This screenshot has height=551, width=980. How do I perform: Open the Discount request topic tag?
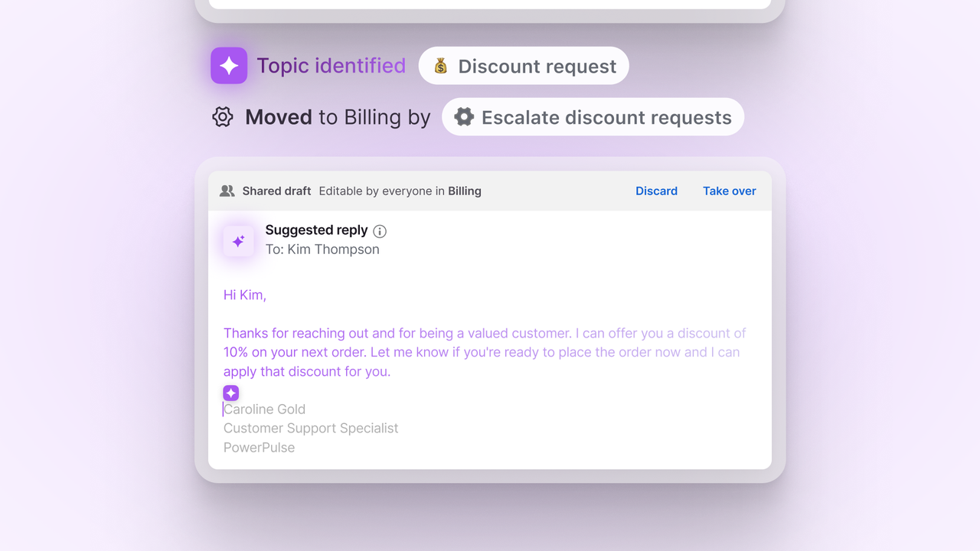click(524, 67)
